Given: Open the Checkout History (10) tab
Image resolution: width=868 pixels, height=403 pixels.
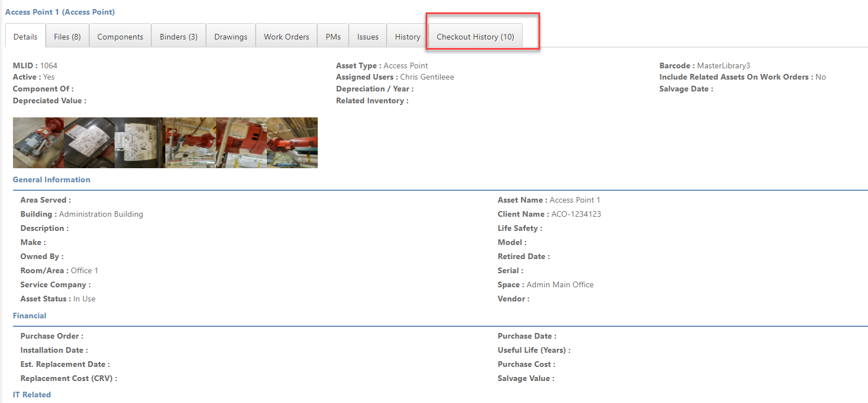Looking at the screenshot, I should (x=475, y=37).
